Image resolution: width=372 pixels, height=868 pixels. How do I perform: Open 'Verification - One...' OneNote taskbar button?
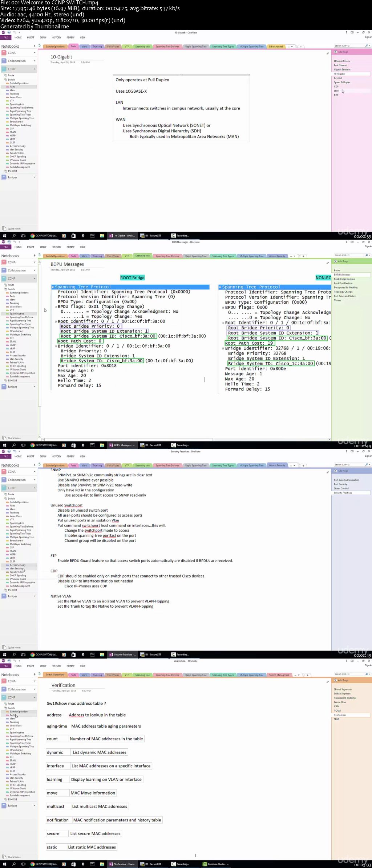pos(122,864)
